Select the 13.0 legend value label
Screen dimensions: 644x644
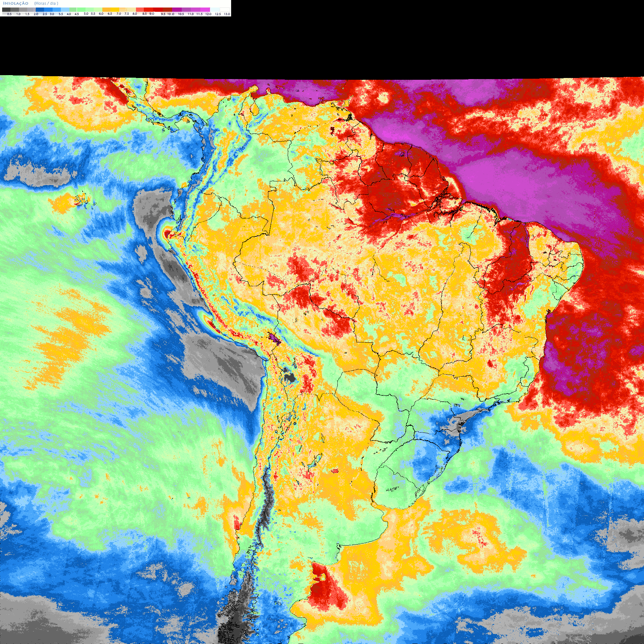tap(227, 14)
